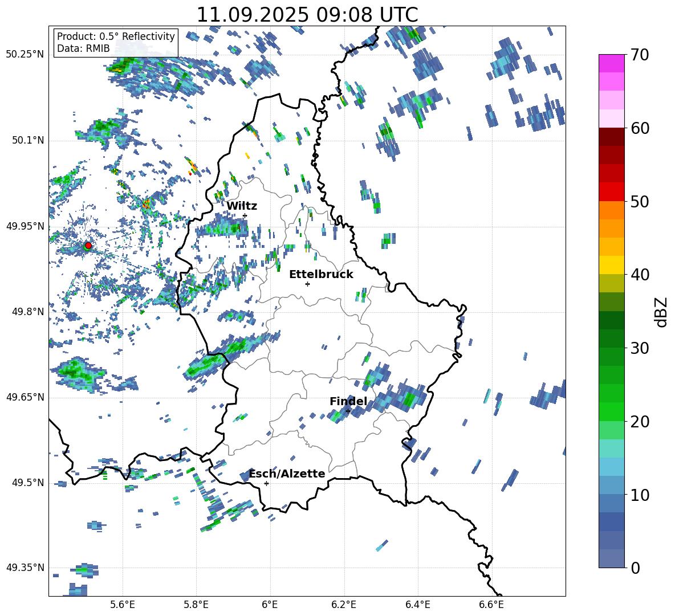The height and width of the screenshot is (616, 675).
Task: Click the 6°E longitude label
Action: [270, 605]
